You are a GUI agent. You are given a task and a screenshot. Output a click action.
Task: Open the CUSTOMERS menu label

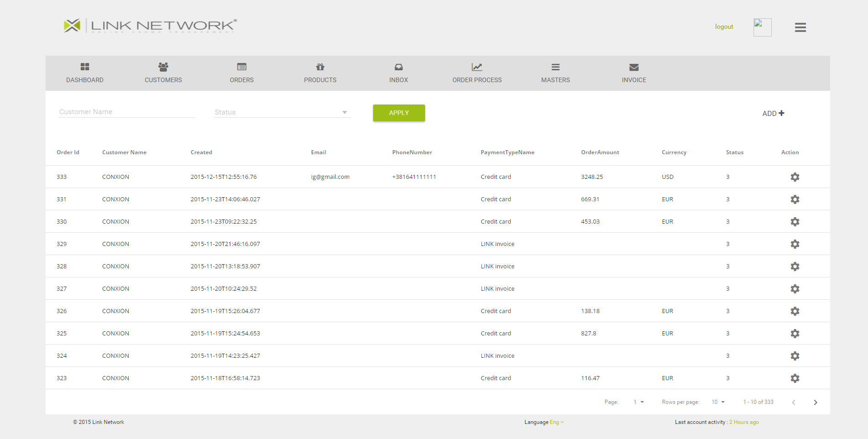(163, 80)
